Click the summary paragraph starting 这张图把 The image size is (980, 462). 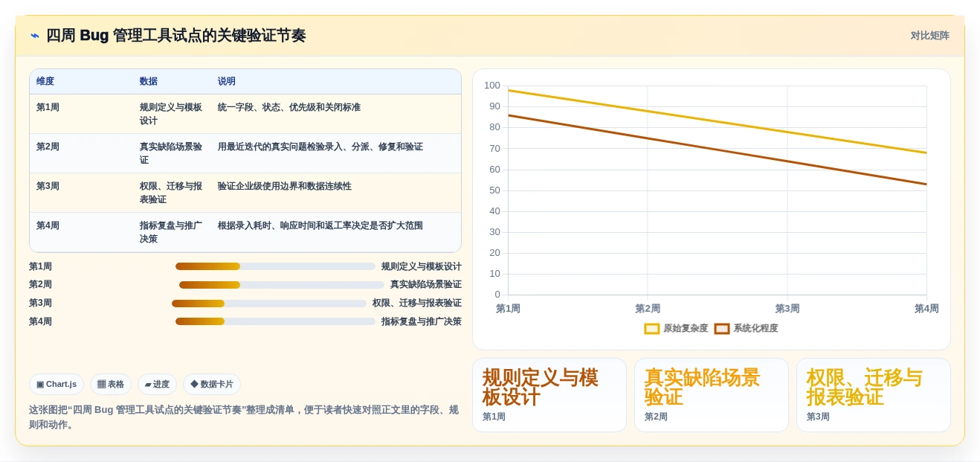[244, 417]
